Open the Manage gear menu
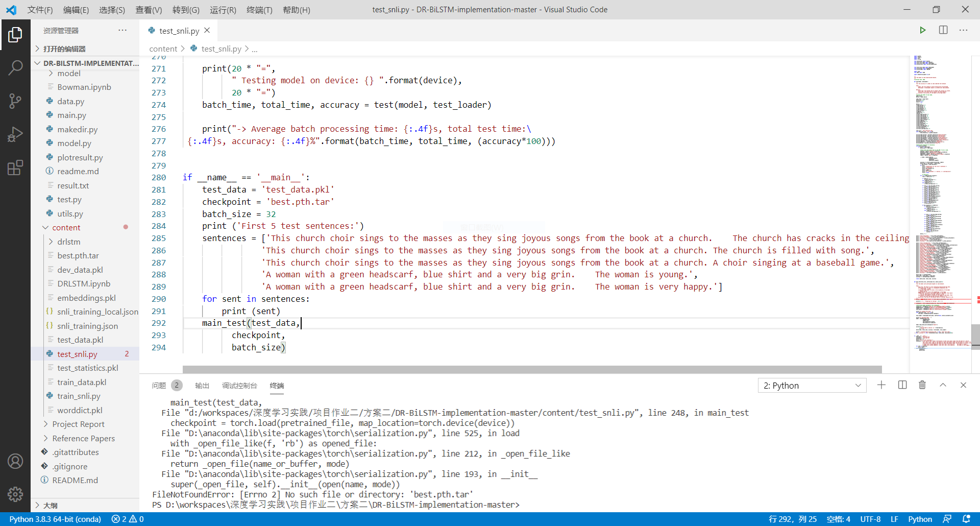This screenshot has width=980, height=526. tap(15, 494)
